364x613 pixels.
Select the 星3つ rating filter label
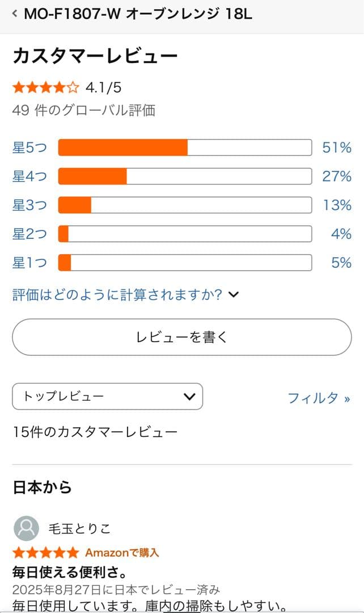[x=29, y=205]
